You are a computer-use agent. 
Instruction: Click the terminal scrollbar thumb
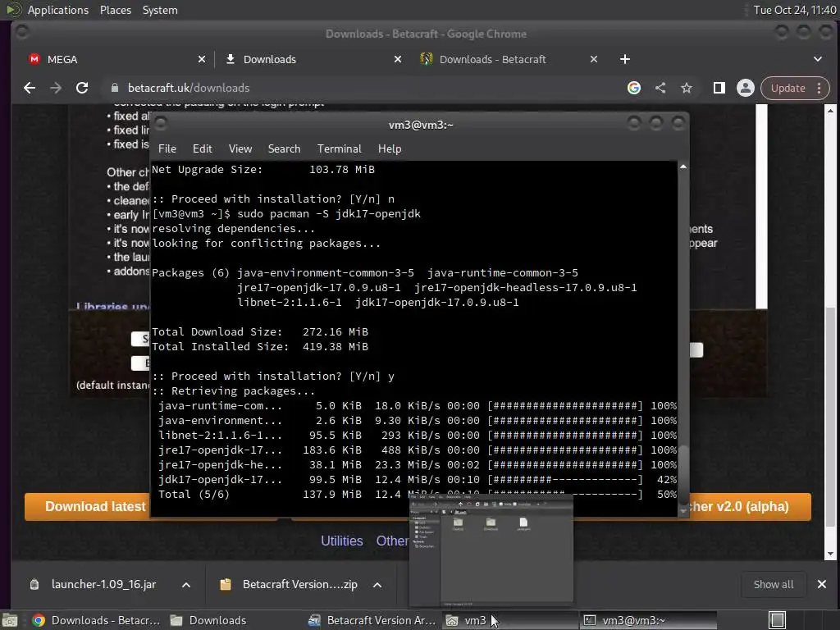(x=683, y=474)
